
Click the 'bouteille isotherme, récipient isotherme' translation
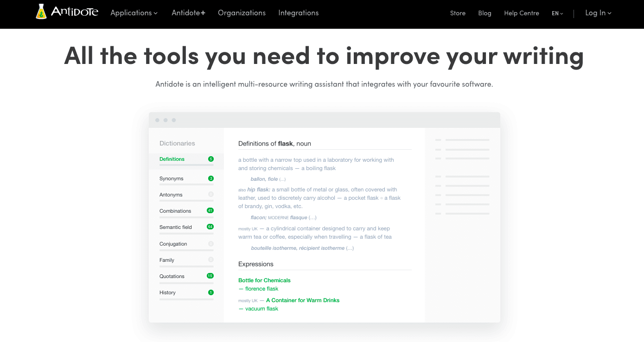click(298, 248)
